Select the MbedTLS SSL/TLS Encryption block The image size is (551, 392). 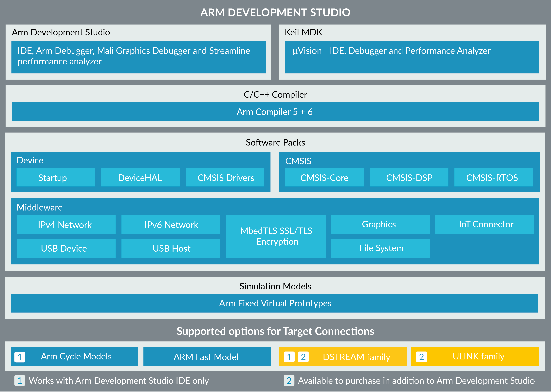[x=276, y=236]
